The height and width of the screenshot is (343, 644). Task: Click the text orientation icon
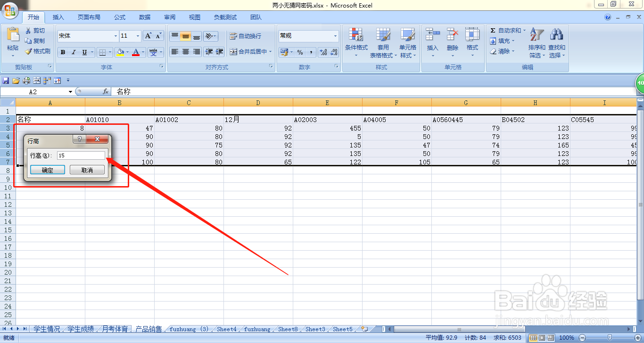[x=208, y=36]
